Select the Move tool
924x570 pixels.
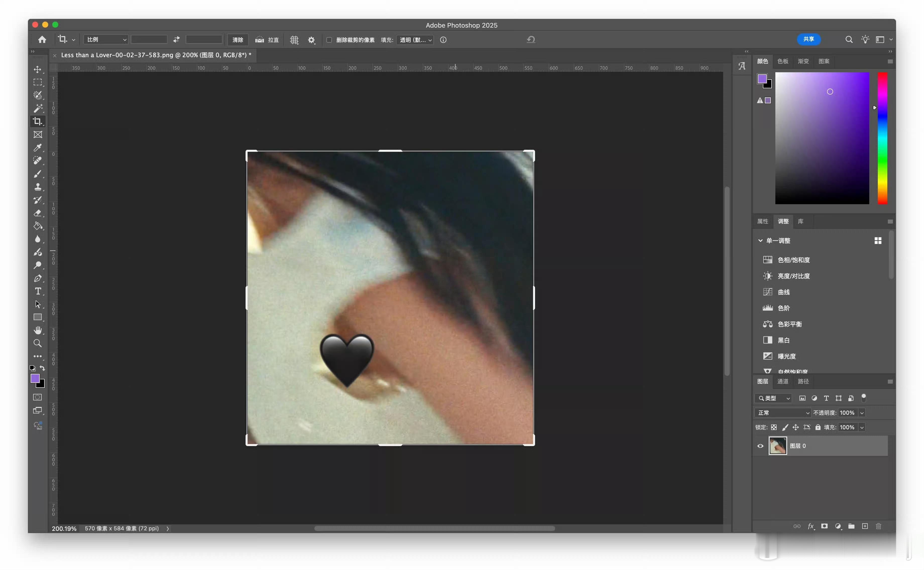pyautogui.click(x=38, y=69)
